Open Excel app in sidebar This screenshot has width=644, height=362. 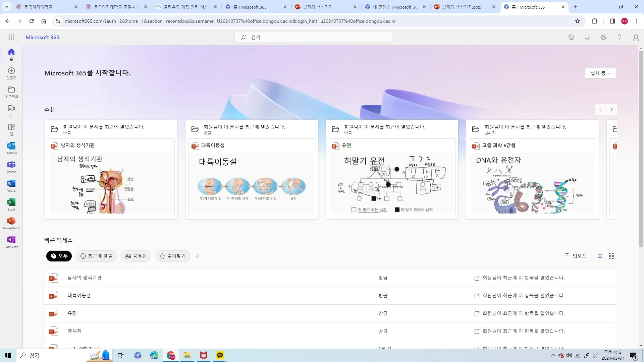coord(11,204)
